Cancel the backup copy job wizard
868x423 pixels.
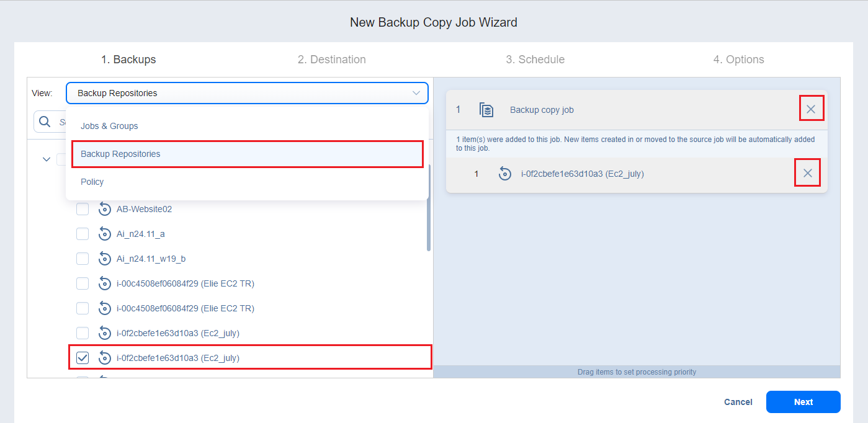tap(738, 402)
